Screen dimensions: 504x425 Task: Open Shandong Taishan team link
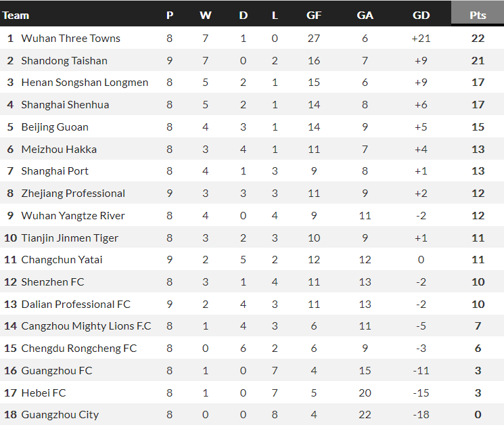[x=64, y=61]
